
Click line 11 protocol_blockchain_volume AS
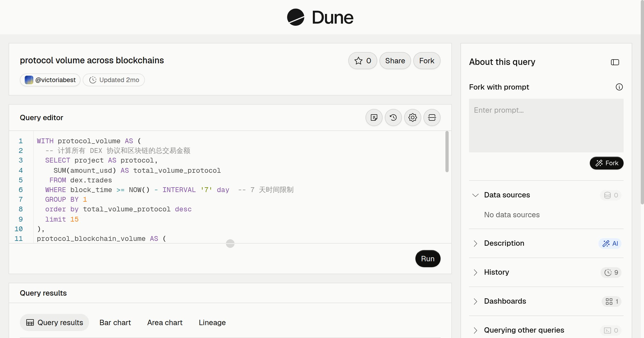[101, 239]
